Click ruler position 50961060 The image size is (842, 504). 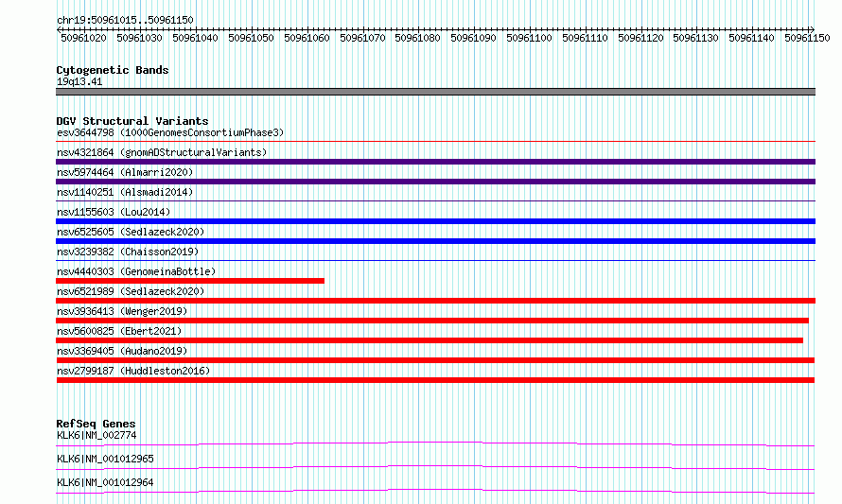[307, 38]
